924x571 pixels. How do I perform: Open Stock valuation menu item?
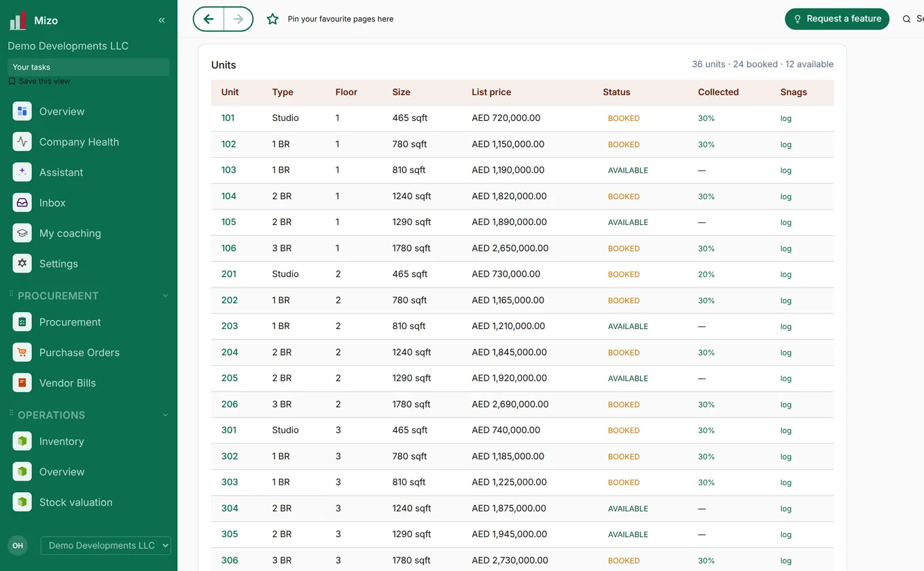pos(76,502)
